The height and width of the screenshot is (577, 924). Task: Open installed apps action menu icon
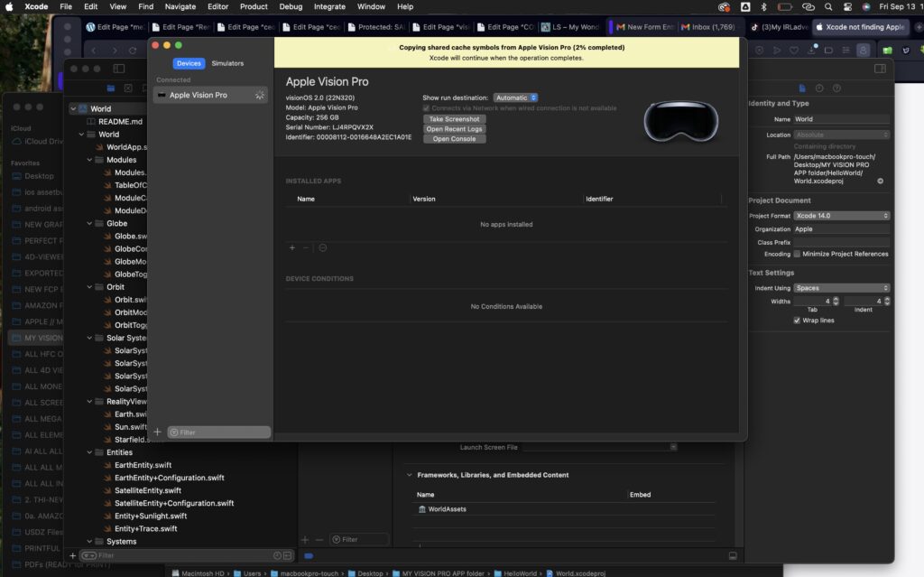(323, 247)
